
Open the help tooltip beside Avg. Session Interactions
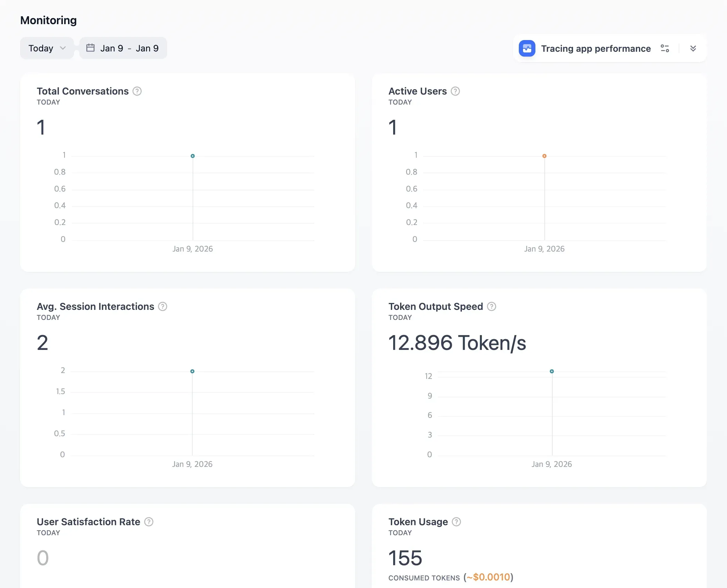163,306
